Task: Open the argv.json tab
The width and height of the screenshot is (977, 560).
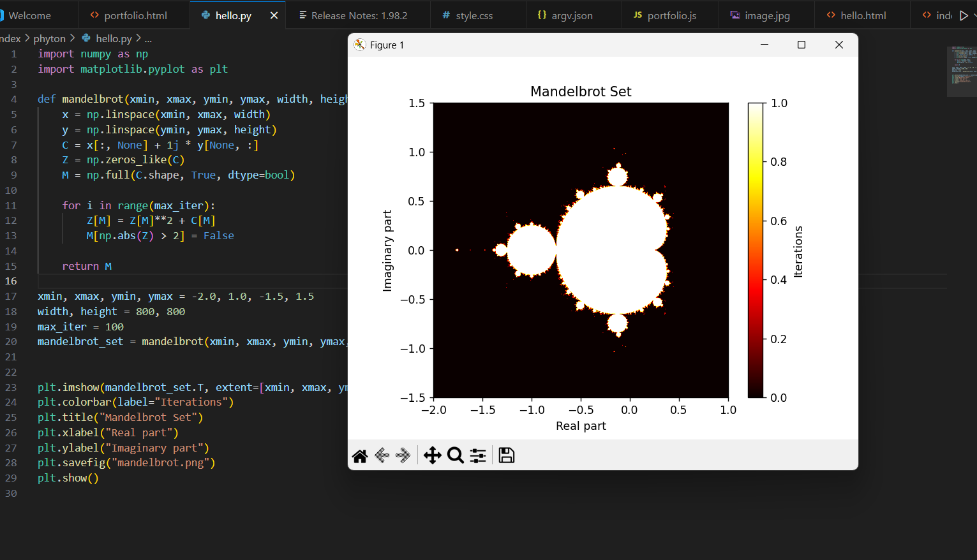Action: (574, 15)
